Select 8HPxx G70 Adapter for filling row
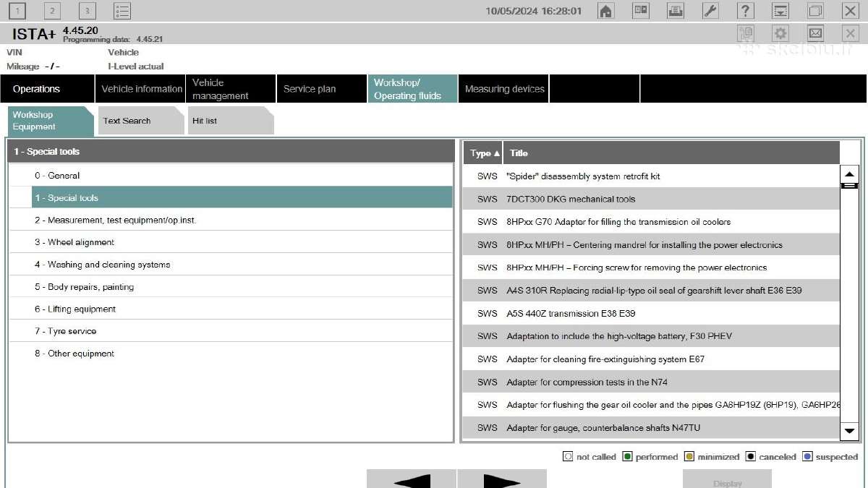 pyautogui.click(x=651, y=222)
